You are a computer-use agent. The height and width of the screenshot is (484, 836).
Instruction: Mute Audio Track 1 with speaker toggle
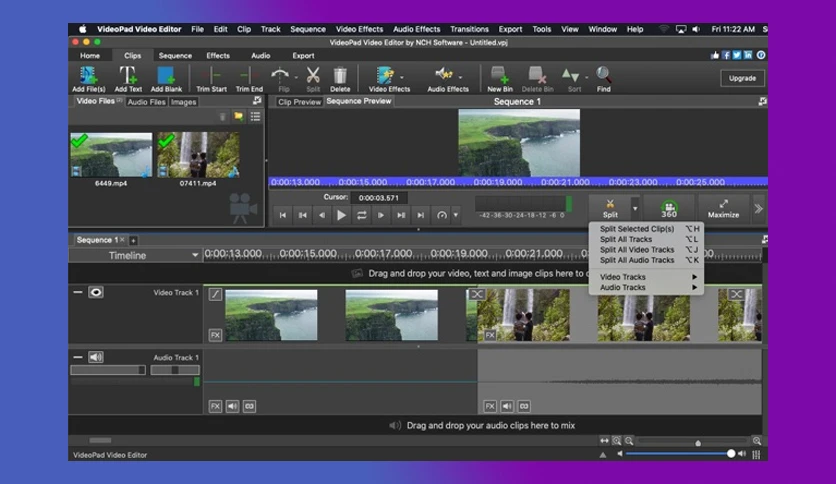point(96,357)
